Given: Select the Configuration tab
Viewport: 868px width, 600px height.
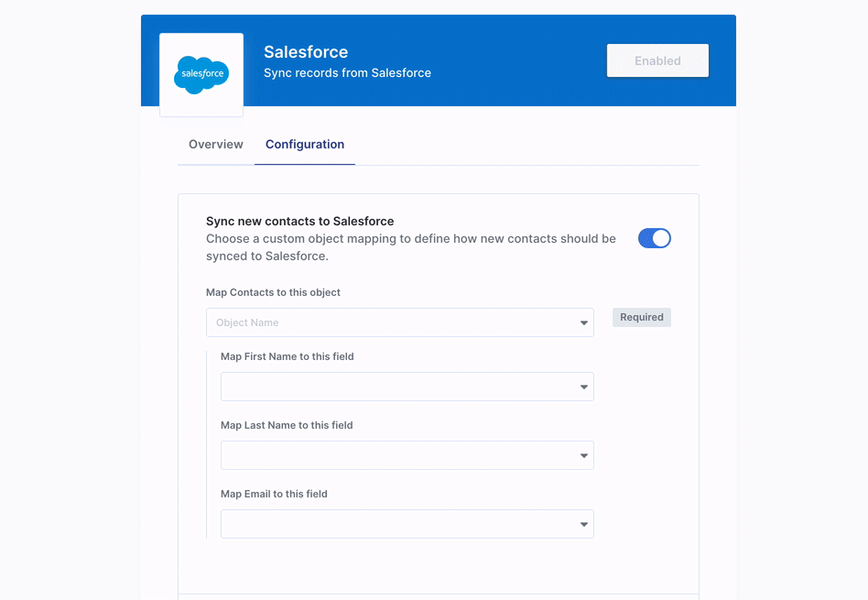Looking at the screenshot, I should 305,144.
